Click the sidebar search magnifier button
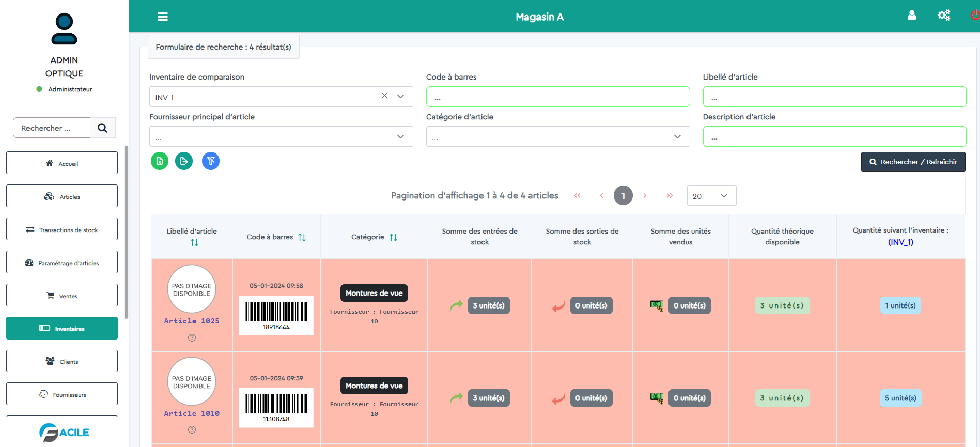This screenshot has height=447, width=980. (103, 128)
